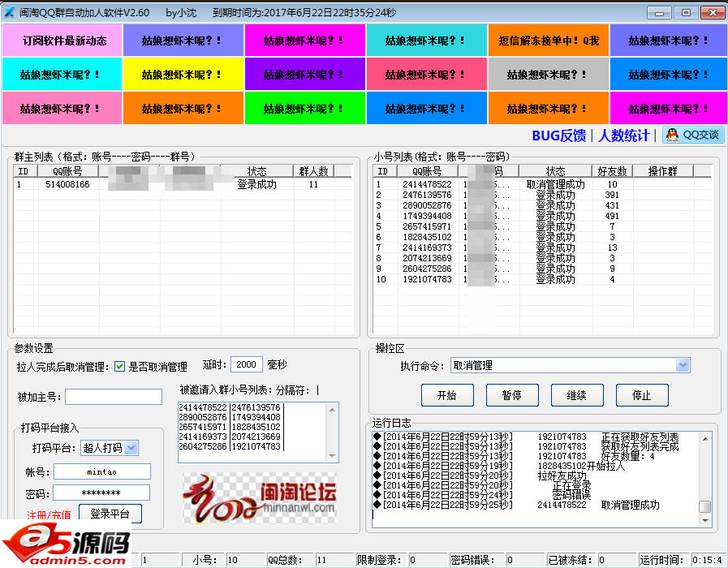Click the 好友数 column header
Viewport: 728px width, 568px height.
tap(612, 171)
